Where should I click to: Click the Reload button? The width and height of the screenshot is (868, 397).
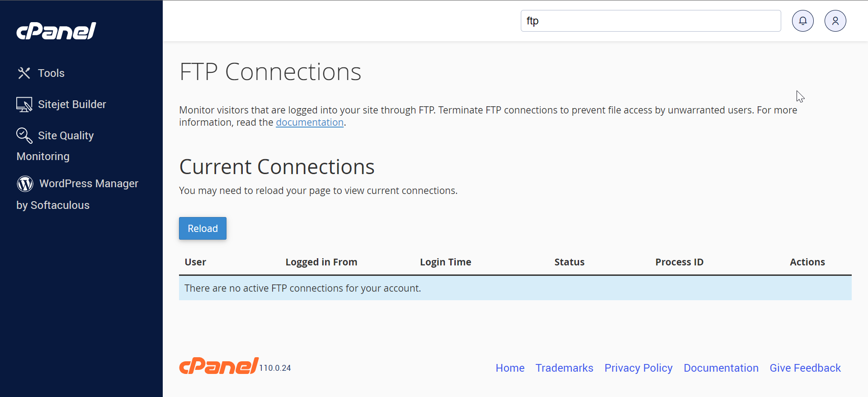coord(203,228)
